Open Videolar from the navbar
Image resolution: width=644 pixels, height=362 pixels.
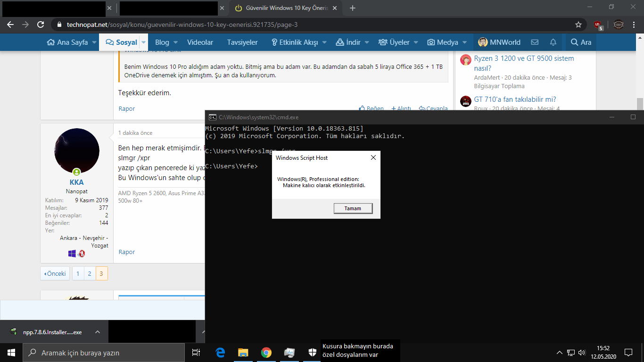(x=200, y=42)
